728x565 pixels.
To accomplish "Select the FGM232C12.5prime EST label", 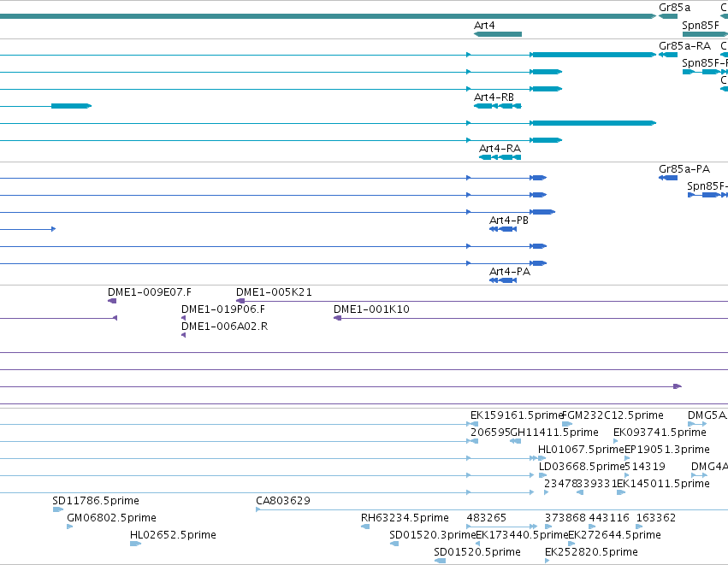I will [x=613, y=415].
